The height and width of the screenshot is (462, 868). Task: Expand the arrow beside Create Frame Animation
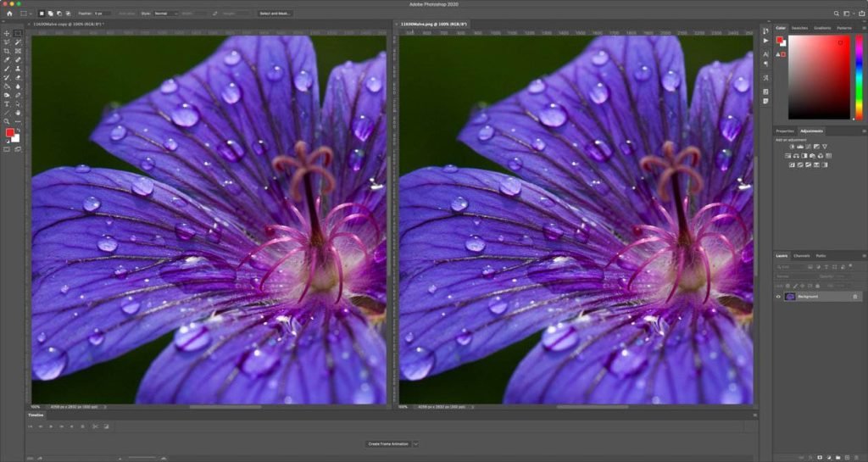pyautogui.click(x=415, y=443)
